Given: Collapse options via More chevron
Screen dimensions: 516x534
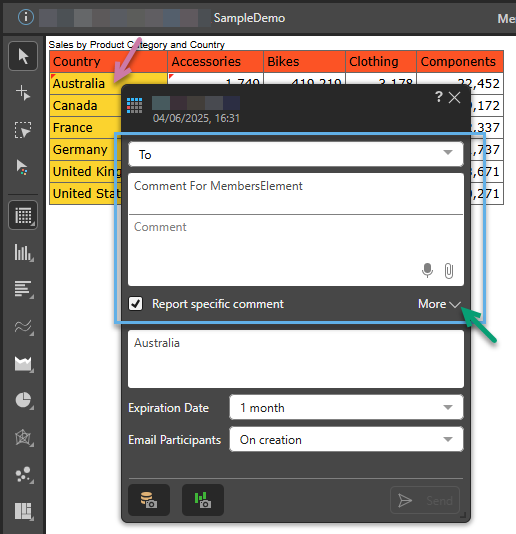Looking at the screenshot, I should (439, 304).
